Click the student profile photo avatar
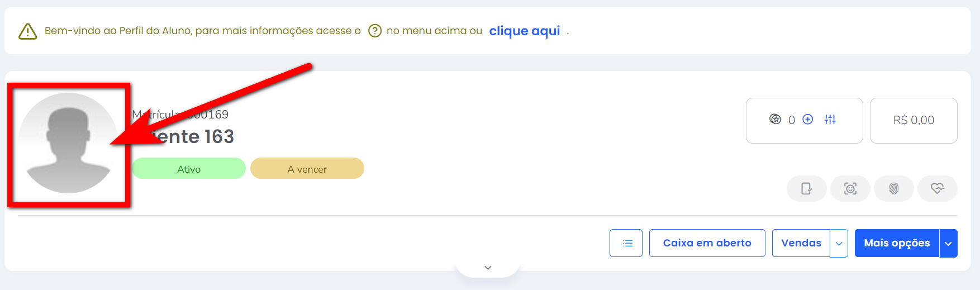 click(x=68, y=143)
